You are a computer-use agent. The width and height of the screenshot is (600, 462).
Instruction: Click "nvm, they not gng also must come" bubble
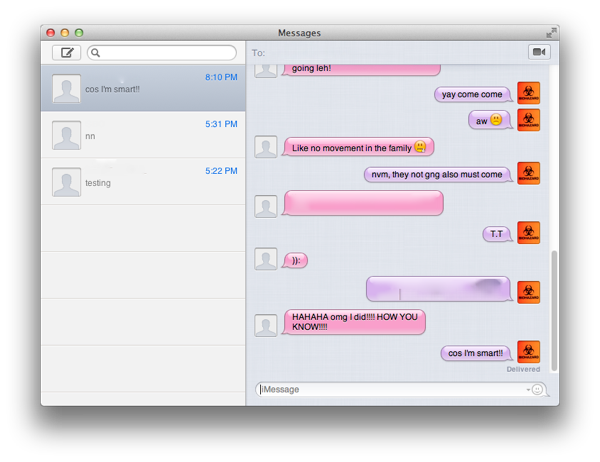438,175
